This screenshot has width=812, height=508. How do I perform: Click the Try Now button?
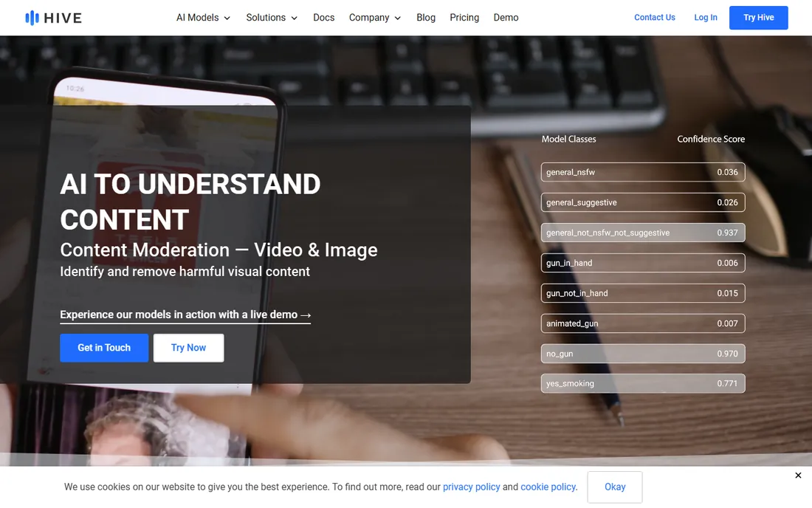(188, 348)
